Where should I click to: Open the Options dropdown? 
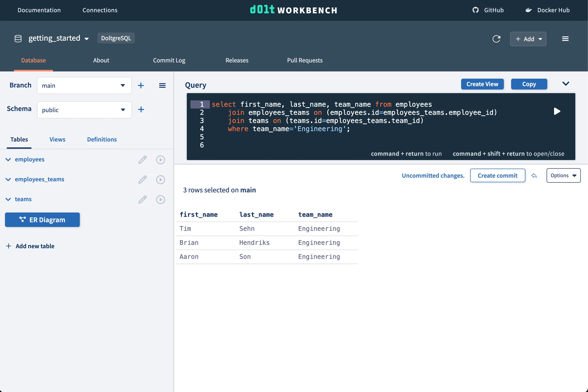coord(563,175)
